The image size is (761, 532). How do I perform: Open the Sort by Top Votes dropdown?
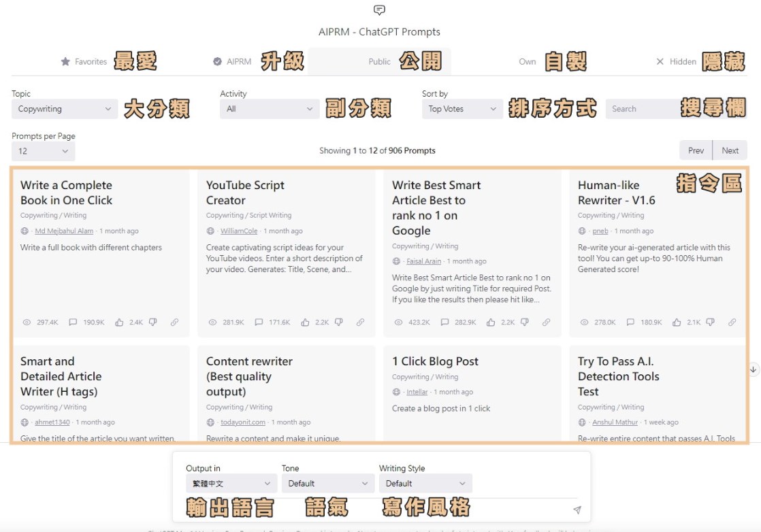click(462, 109)
